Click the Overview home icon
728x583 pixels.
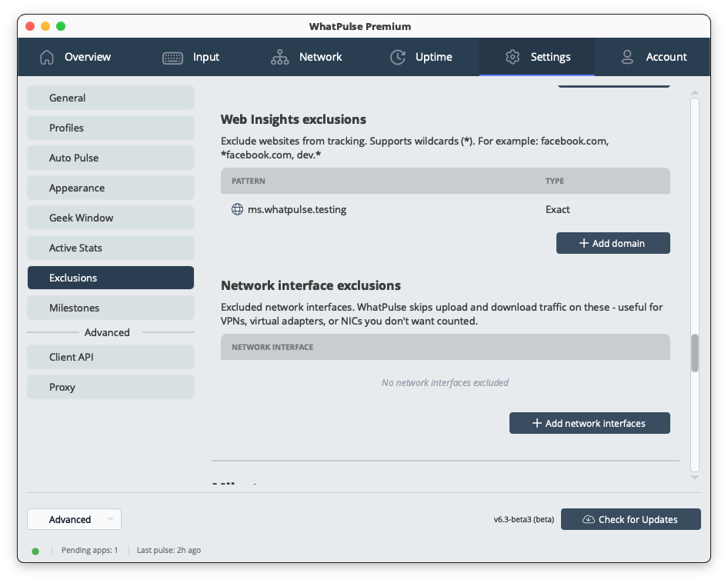47,57
